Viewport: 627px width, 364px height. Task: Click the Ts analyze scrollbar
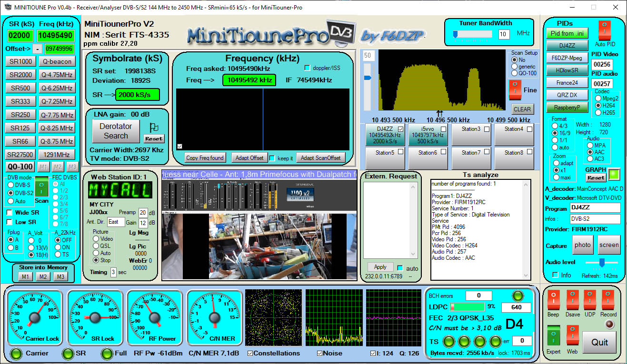(526, 230)
